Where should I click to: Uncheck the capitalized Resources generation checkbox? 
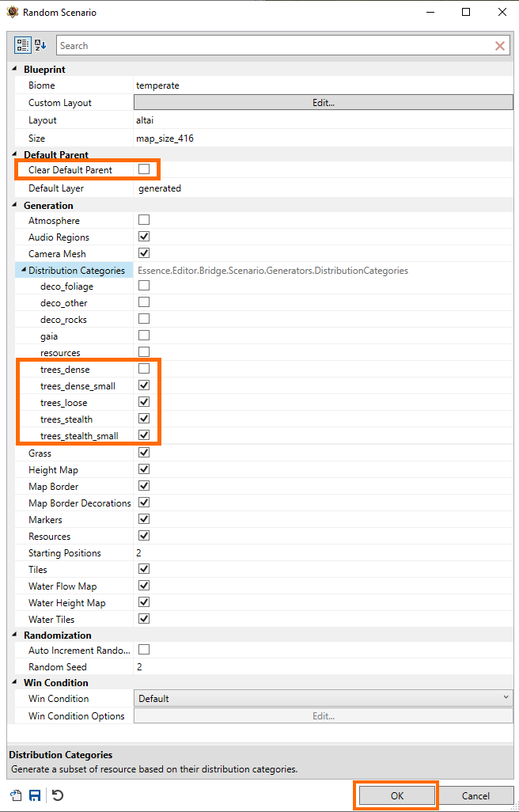(144, 535)
